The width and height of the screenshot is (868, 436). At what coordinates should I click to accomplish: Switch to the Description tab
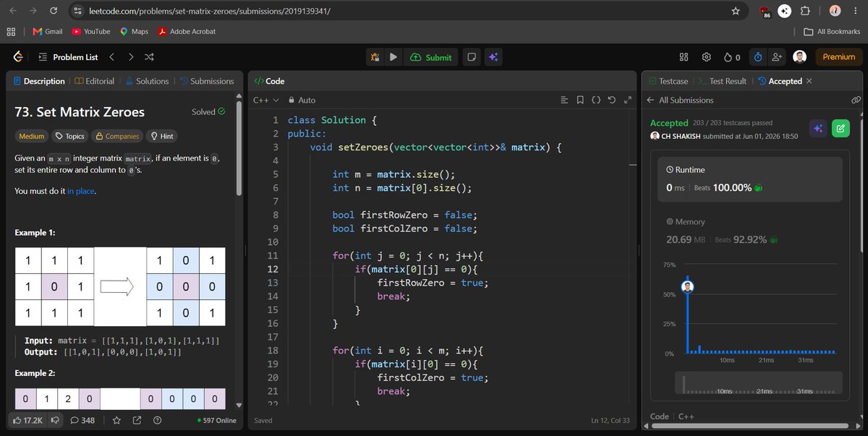point(39,81)
